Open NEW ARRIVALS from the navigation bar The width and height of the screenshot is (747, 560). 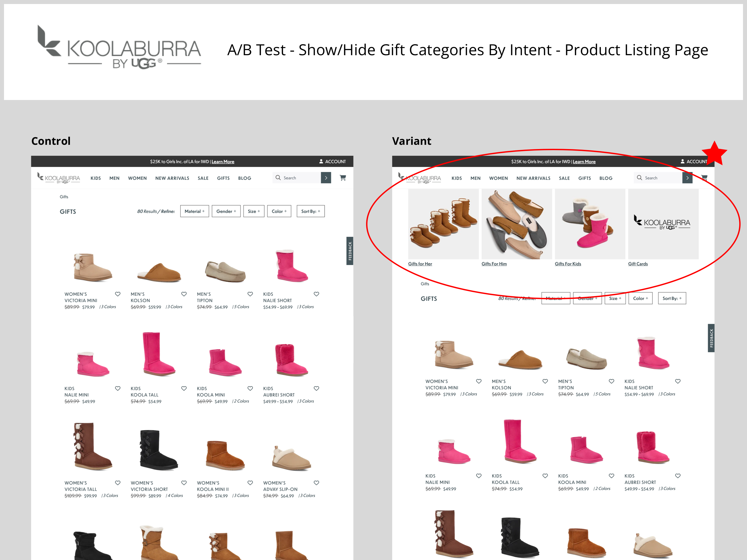click(172, 178)
